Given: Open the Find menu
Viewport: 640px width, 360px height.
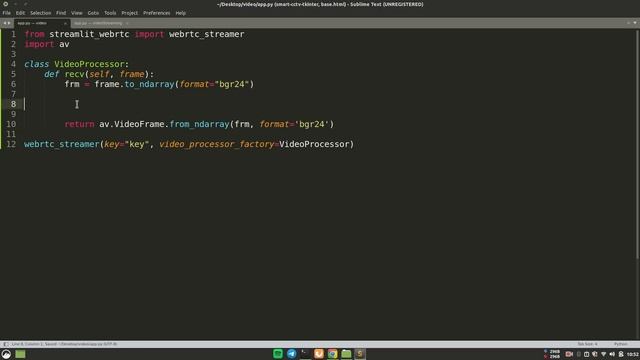Looking at the screenshot, I should pyautogui.click(x=61, y=13).
